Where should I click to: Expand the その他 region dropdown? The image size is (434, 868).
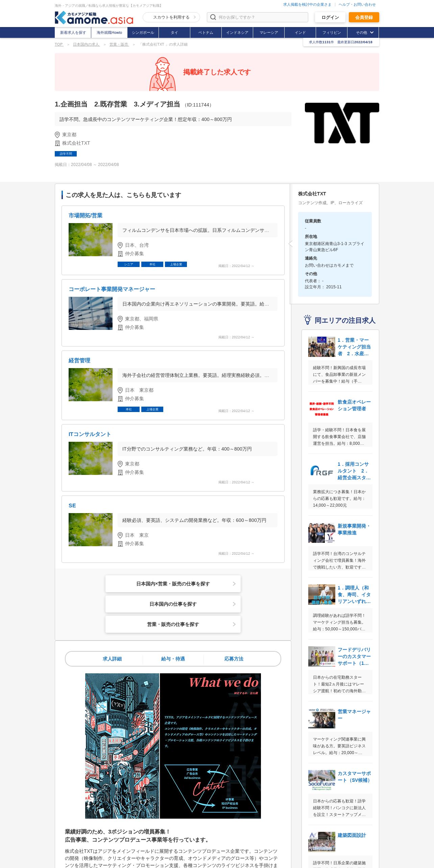pyautogui.click(x=364, y=33)
